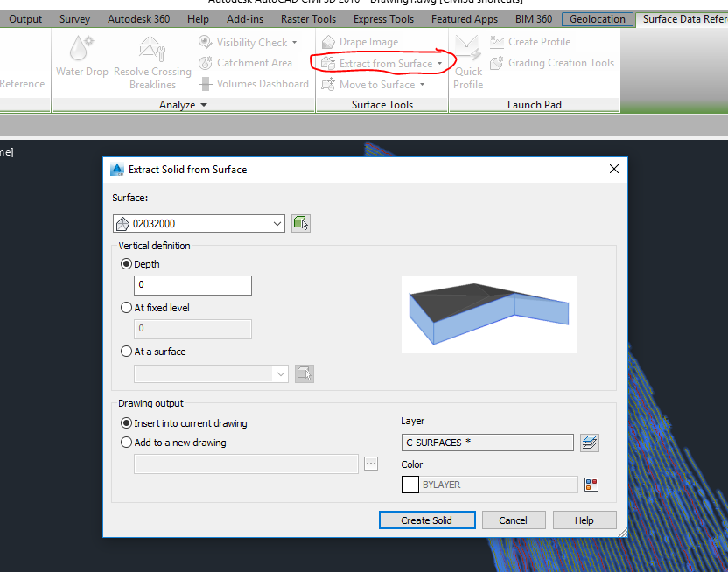Viewport: 728px width, 572px height.
Task: Click inside the Depth value field
Action: click(192, 285)
